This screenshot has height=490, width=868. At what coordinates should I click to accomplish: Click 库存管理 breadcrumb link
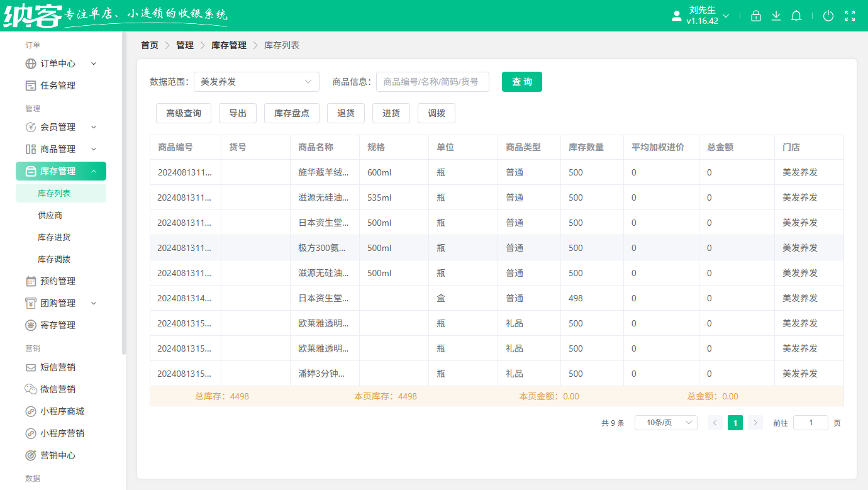229,45
